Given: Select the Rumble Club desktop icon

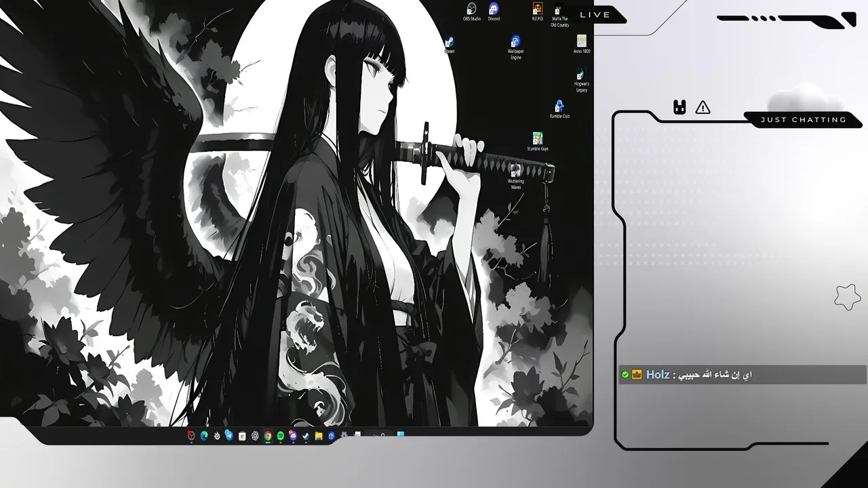Looking at the screenshot, I should pyautogui.click(x=559, y=109).
